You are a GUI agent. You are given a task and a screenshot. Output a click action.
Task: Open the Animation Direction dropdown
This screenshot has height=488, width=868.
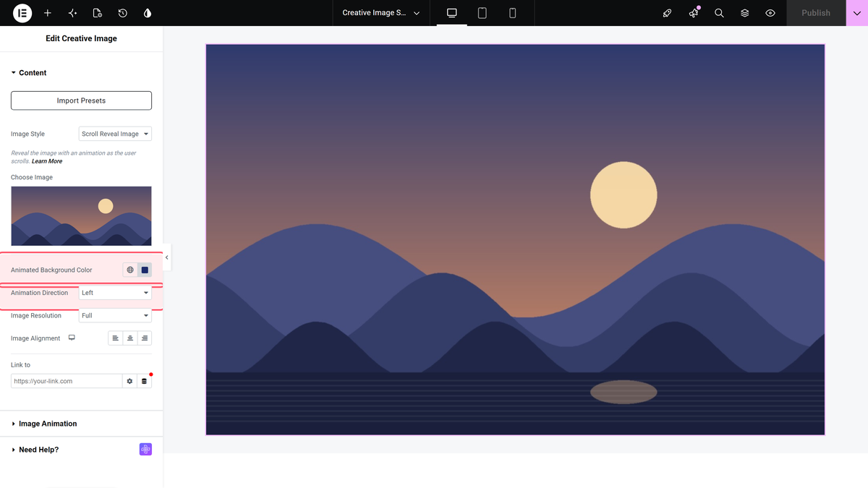pos(115,293)
